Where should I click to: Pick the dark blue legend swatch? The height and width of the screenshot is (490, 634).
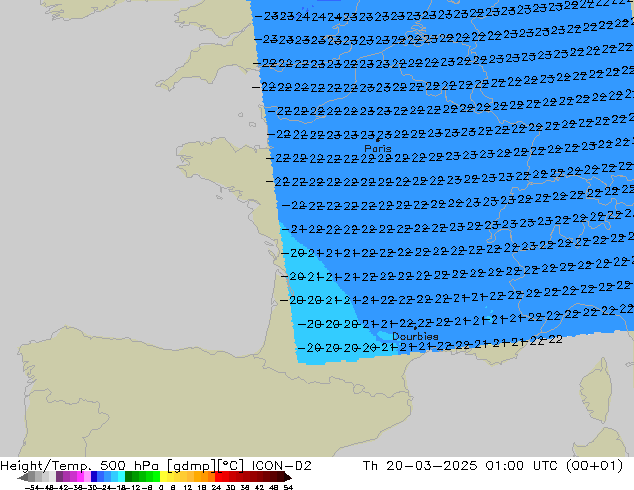[x=94, y=477]
